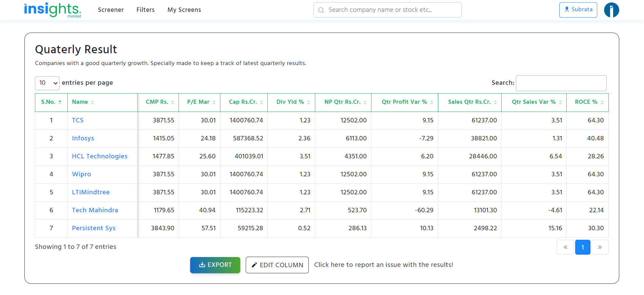Click Persistent Sys CMP 3843.90
Image resolution: width=644 pixels, height=295 pixels.
coord(163,228)
